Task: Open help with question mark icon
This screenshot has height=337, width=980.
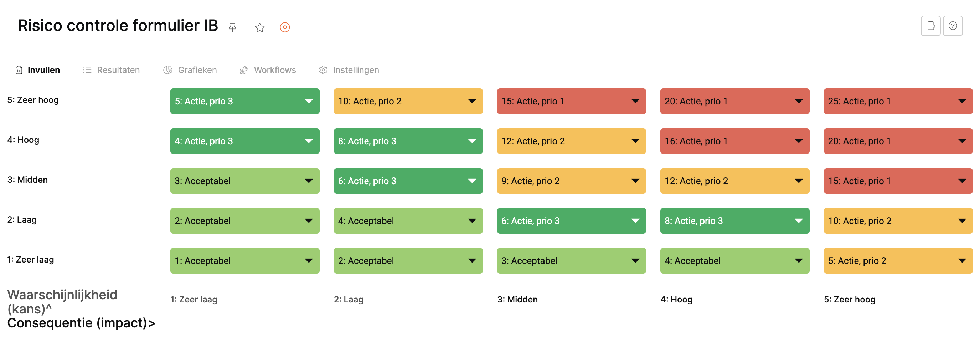Action: 952,26
